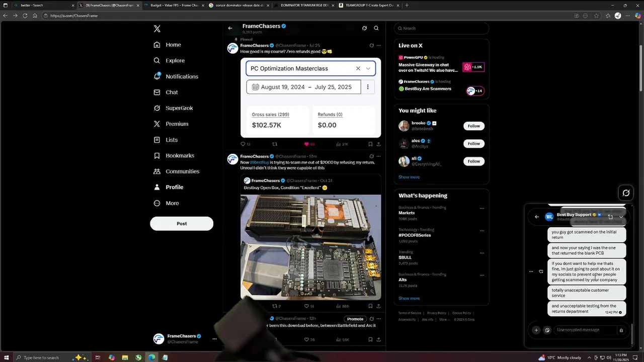Go to the Premium page

point(171,124)
